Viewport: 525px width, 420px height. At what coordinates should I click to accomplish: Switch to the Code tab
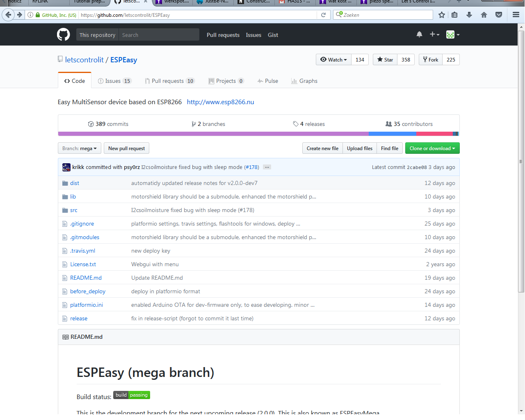tap(75, 81)
